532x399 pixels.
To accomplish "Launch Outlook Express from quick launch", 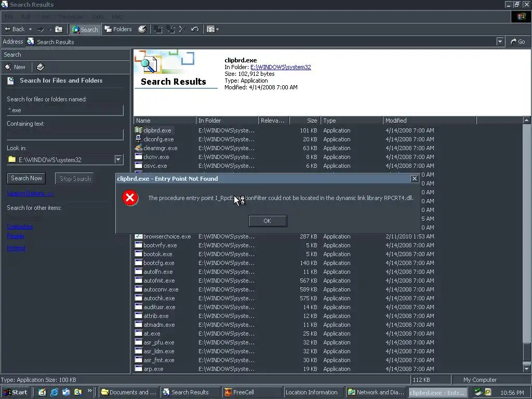I will [66, 392].
